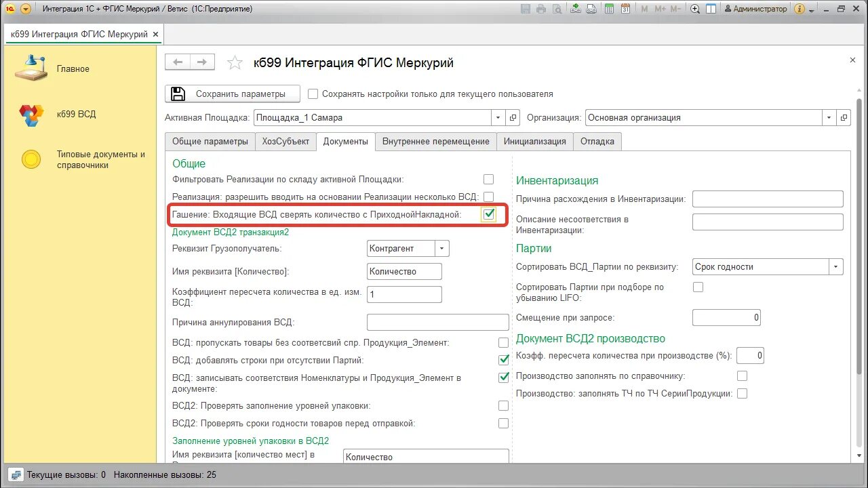Open Главное section in the sidebar
The image size is (868, 488).
[x=73, y=69]
